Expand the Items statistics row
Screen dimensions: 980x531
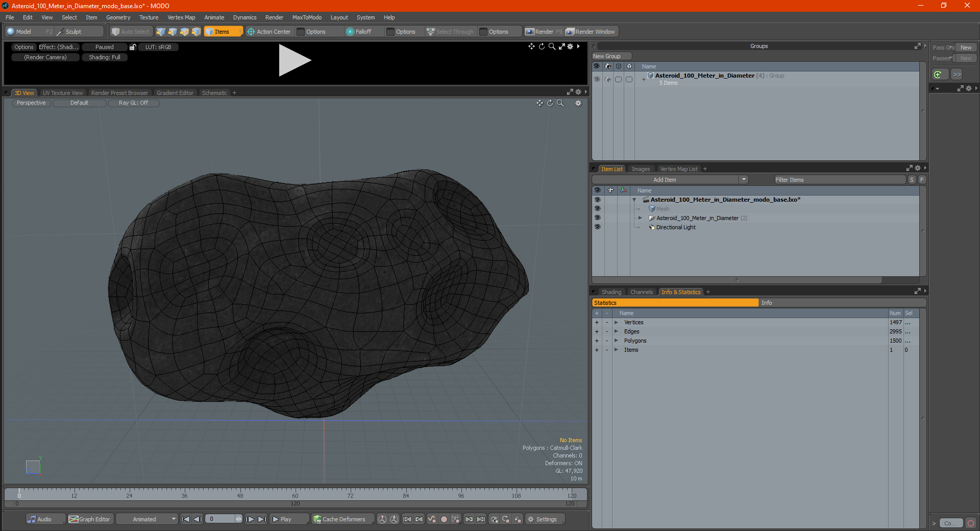(x=616, y=350)
